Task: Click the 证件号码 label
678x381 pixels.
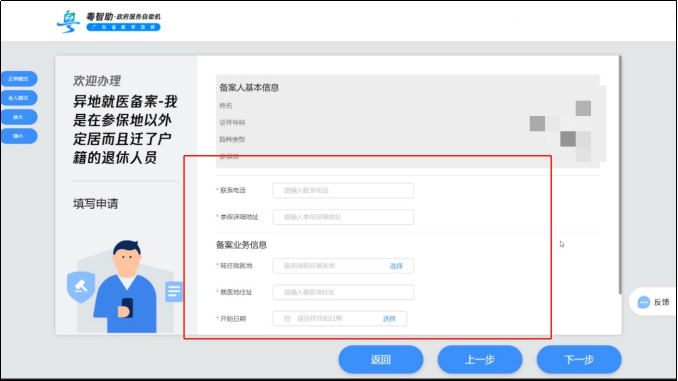Action: (232, 123)
